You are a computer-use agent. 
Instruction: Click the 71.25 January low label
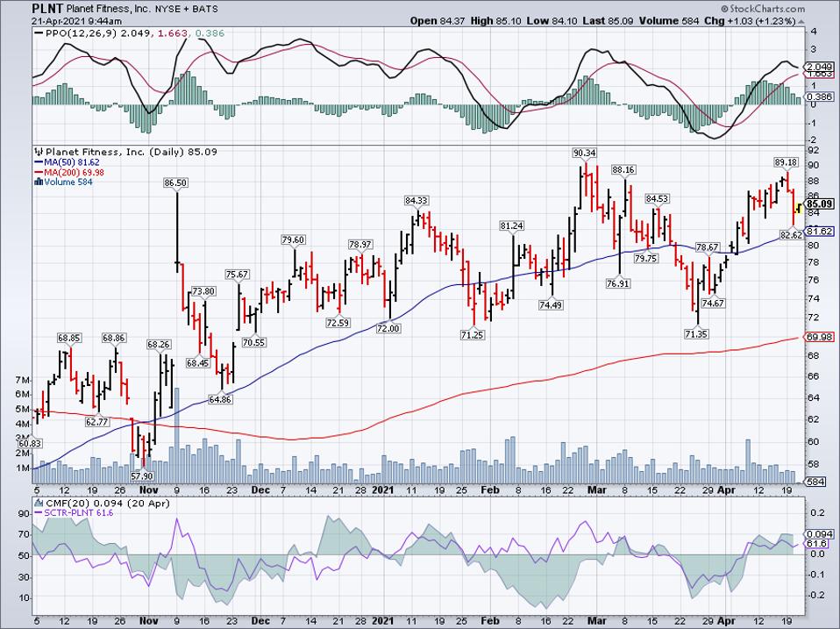click(x=472, y=335)
